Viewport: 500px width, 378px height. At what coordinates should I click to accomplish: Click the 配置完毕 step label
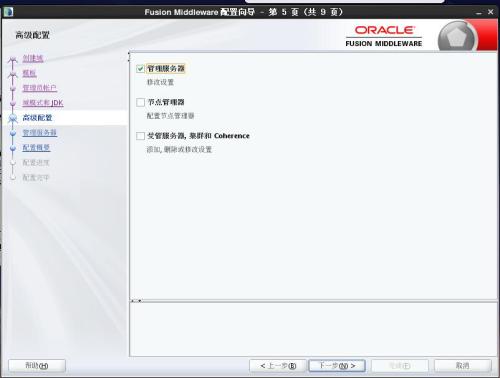[x=36, y=178]
